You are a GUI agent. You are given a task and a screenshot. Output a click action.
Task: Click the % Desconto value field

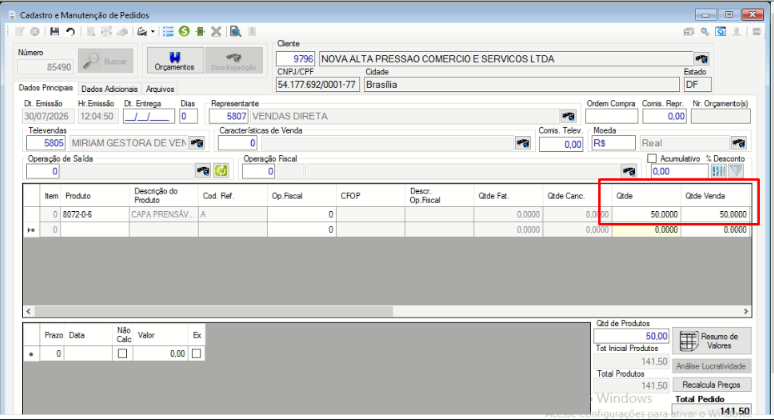pos(680,171)
